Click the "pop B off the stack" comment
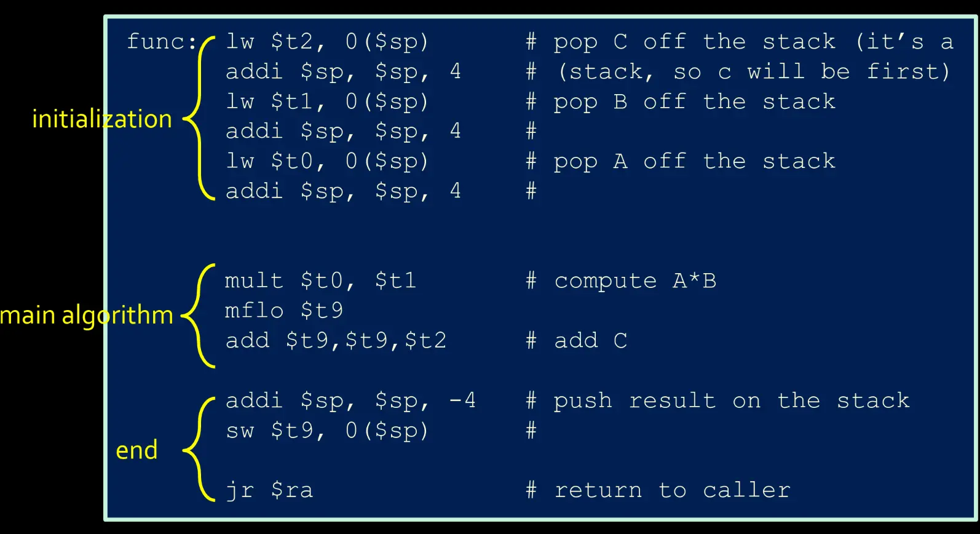 click(x=694, y=102)
